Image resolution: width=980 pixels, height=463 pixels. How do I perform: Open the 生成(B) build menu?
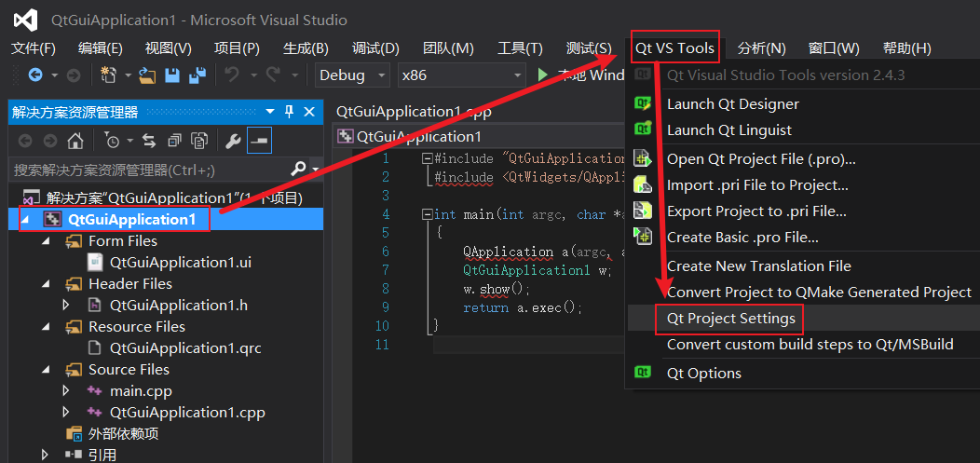pyautogui.click(x=306, y=48)
